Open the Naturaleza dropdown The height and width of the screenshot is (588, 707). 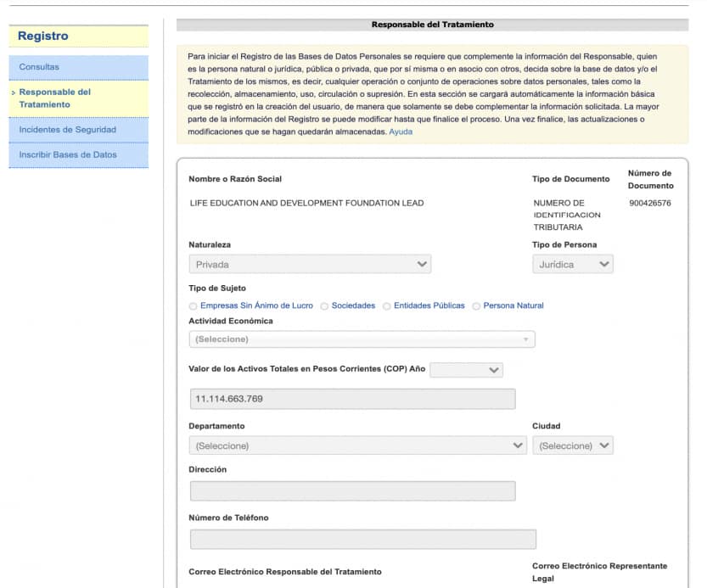(x=310, y=265)
